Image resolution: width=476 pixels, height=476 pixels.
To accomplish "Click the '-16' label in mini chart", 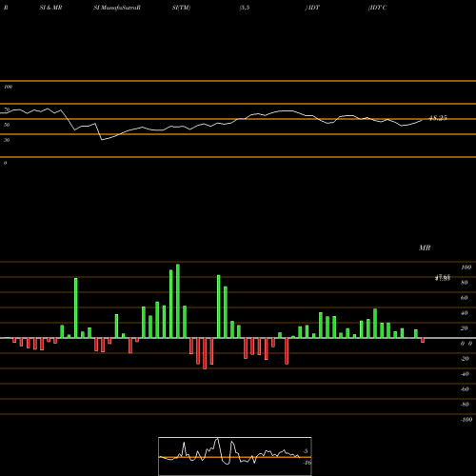I will [307, 463].
